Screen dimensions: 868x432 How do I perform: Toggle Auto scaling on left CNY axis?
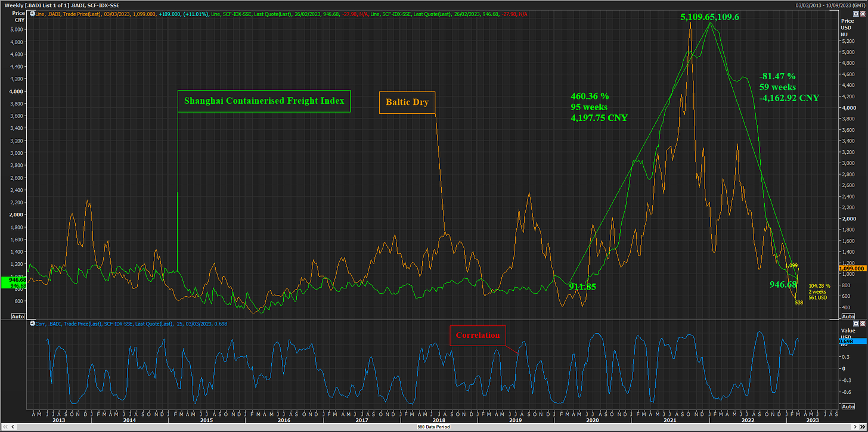point(18,316)
